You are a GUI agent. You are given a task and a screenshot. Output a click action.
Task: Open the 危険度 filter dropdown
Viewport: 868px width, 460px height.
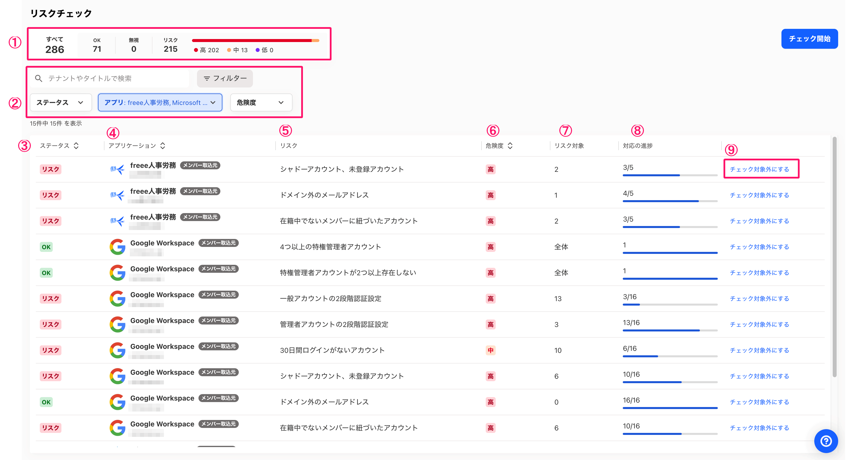261,102
